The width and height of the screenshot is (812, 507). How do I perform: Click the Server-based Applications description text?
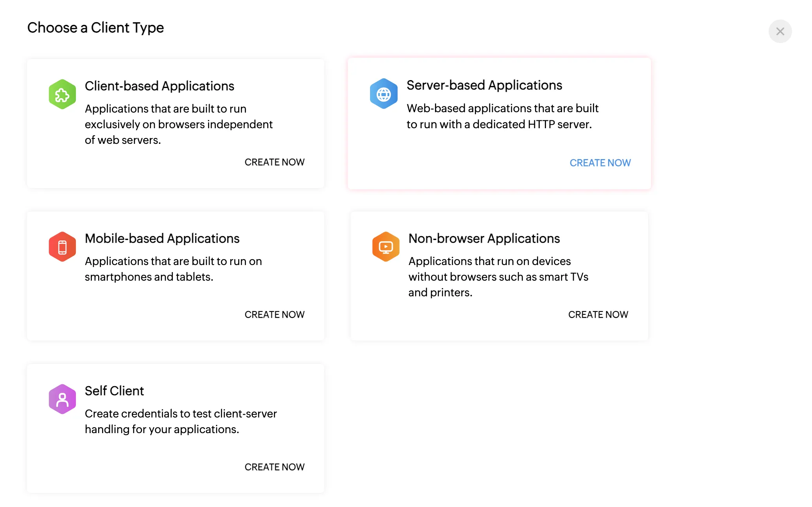pos(502,116)
